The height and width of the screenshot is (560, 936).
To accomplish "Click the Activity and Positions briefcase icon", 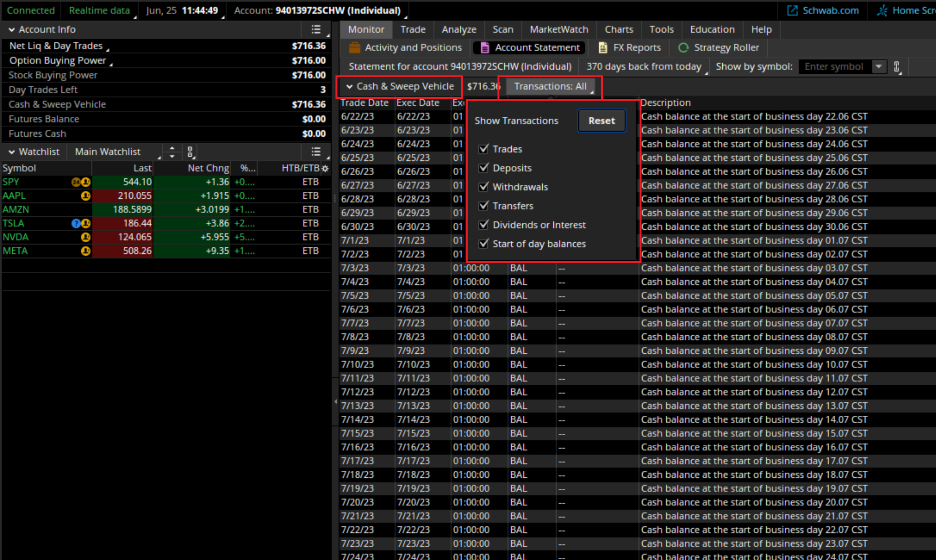I will pos(354,48).
